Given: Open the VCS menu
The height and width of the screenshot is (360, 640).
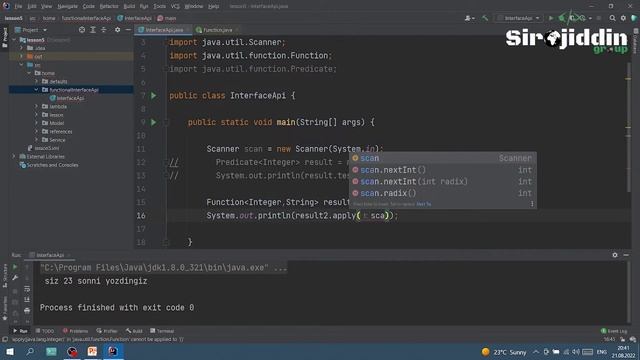Looking at the screenshot, I should click(175, 6).
